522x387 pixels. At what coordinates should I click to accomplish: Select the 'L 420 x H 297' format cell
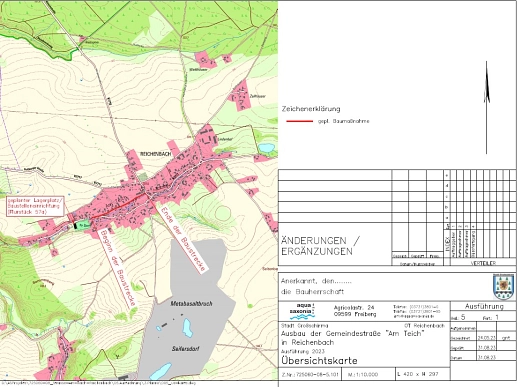pos(422,374)
